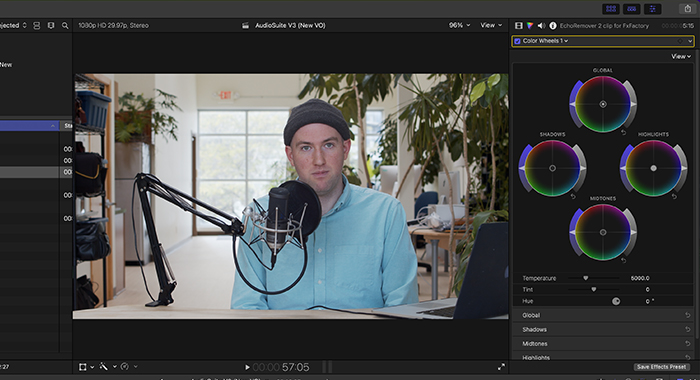Disable the Color Wheels 1 checkbox

click(517, 41)
